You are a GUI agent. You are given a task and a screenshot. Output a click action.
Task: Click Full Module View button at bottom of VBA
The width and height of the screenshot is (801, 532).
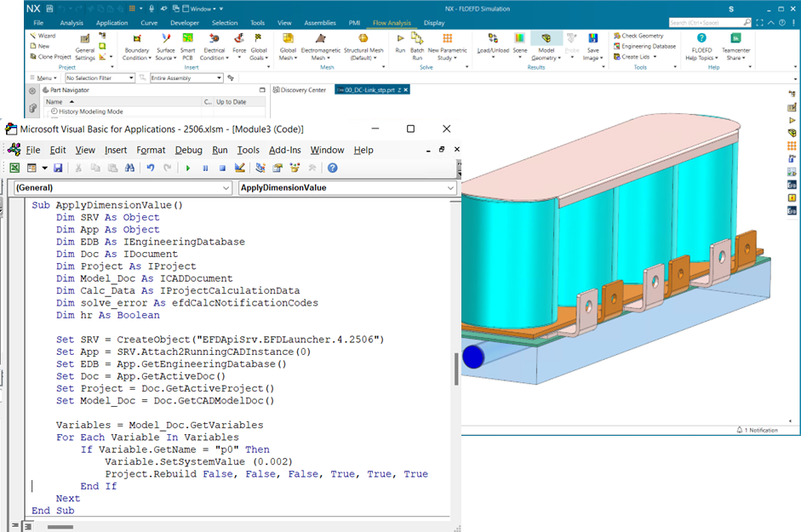27,526
